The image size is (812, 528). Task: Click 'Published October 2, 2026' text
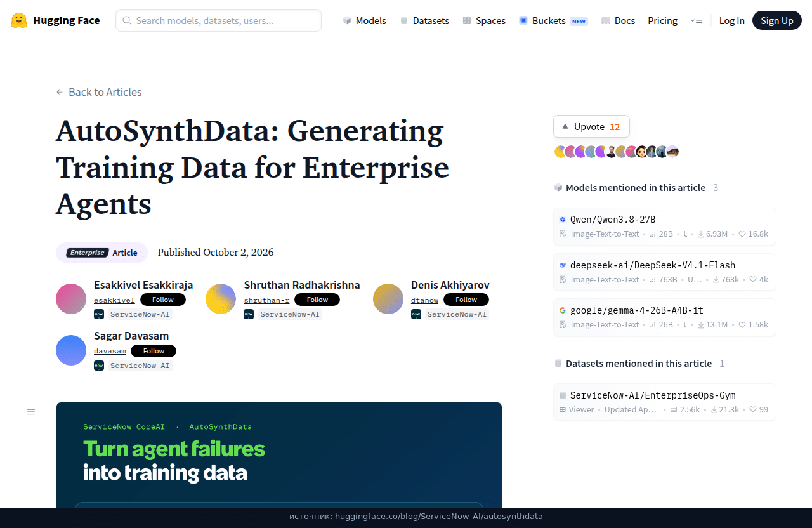216,253
